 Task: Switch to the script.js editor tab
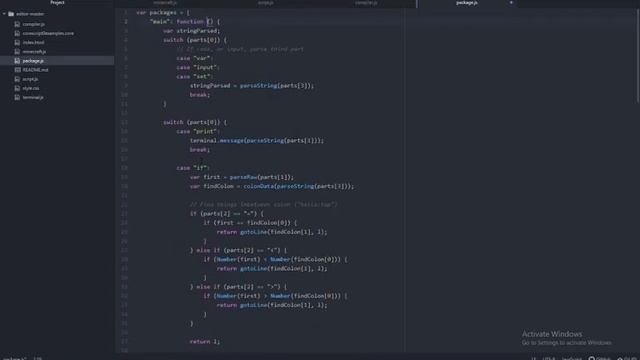click(265, 3)
